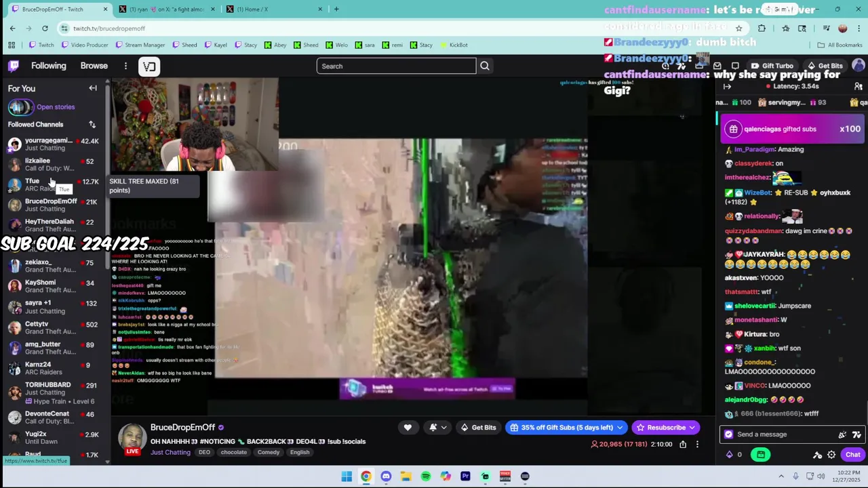Go back in browser history
The width and height of the screenshot is (868, 488).
(x=12, y=28)
